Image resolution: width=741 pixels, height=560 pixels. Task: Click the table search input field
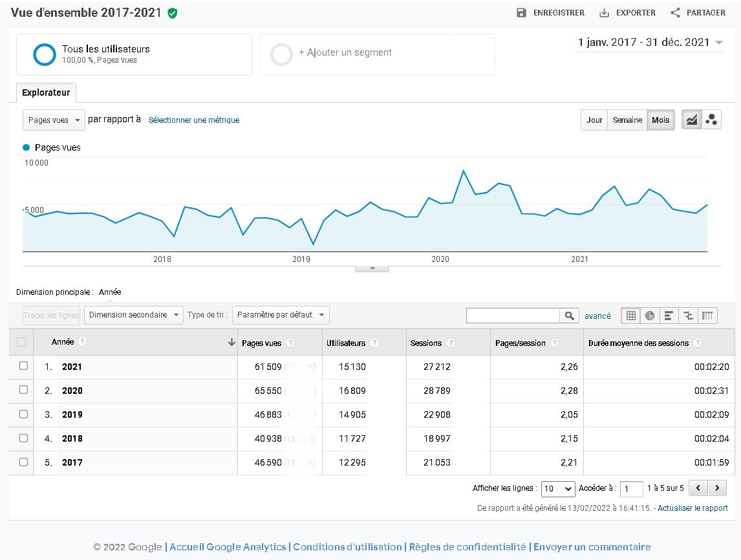tap(513, 315)
